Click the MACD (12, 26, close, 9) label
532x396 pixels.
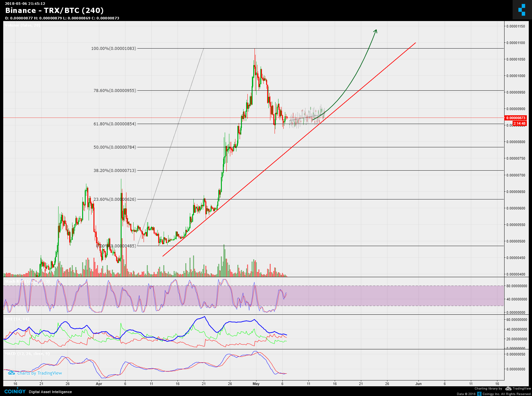click(x=27, y=354)
